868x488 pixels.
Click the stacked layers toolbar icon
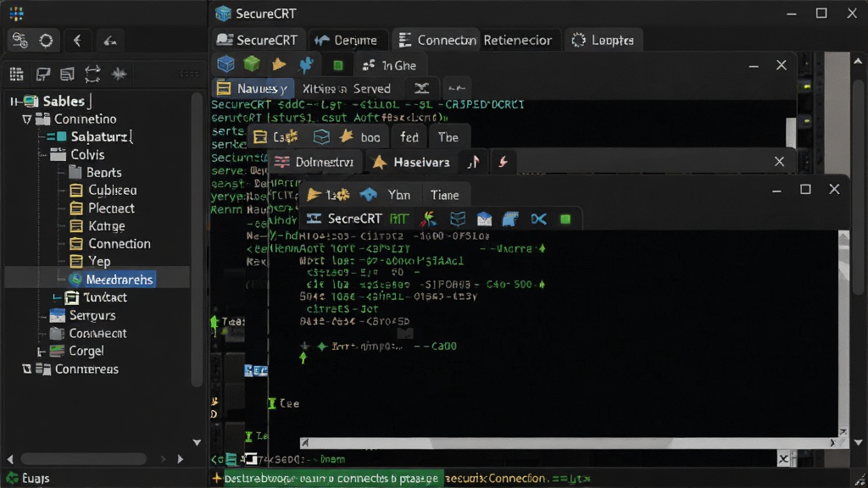point(457,219)
